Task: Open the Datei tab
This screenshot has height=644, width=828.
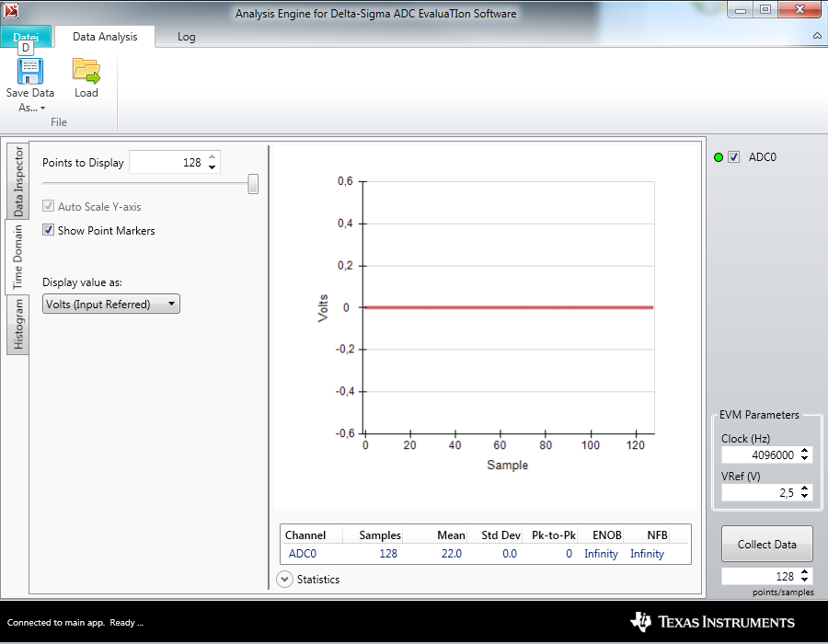Action: (26, 37)
